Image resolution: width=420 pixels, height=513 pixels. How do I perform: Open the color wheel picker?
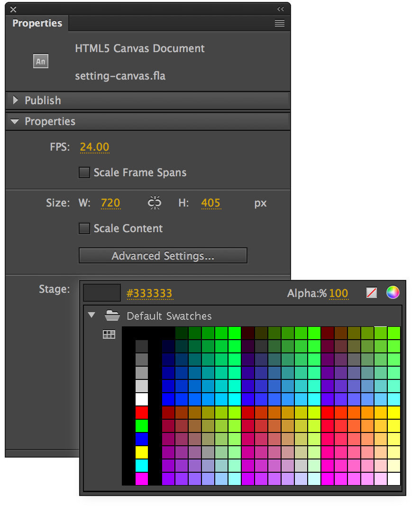[393, 293]
